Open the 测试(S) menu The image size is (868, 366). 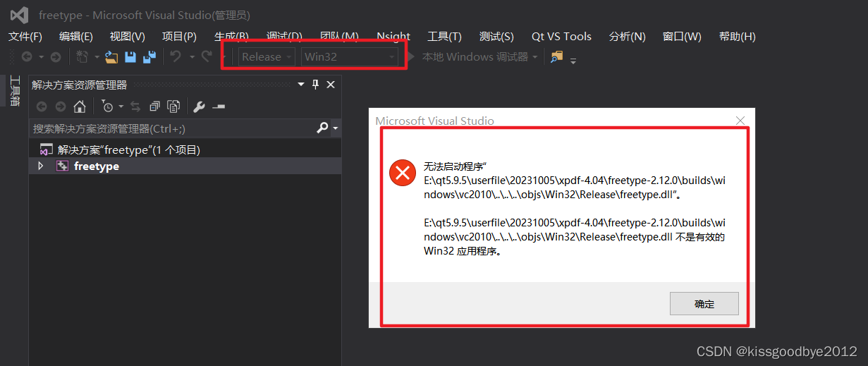pyautogui.click(x=496, y=37)
